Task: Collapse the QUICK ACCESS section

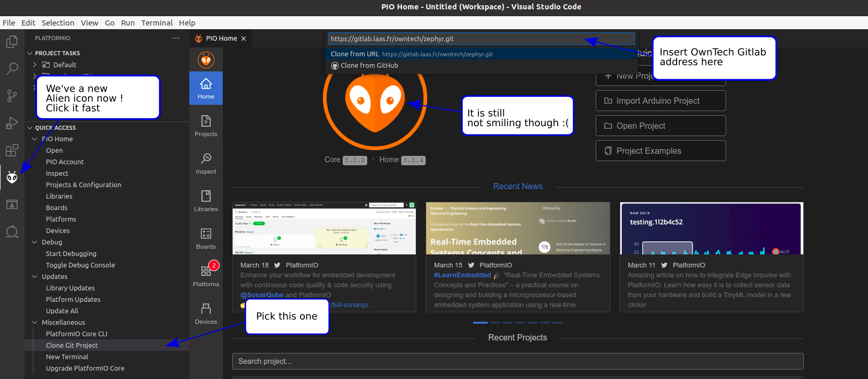Action: click(30, 128)
